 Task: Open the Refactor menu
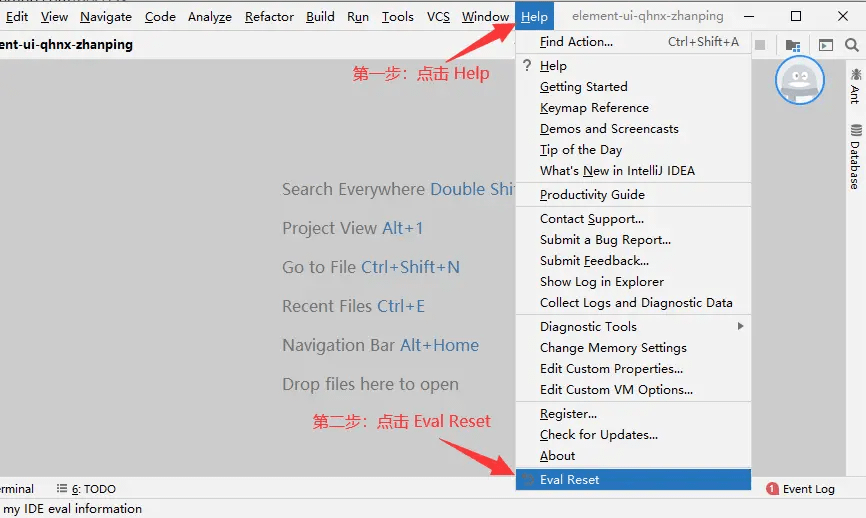[x=269, y=17]
